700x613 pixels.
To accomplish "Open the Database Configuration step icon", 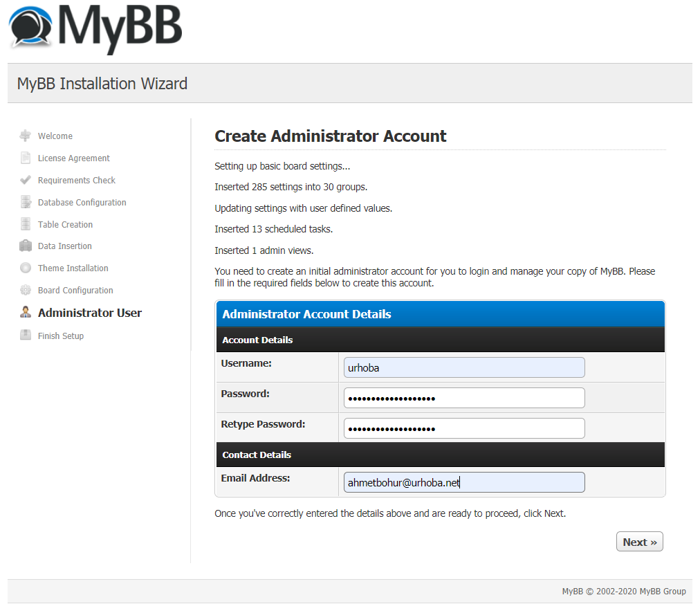I will click(x=25, y=202).
